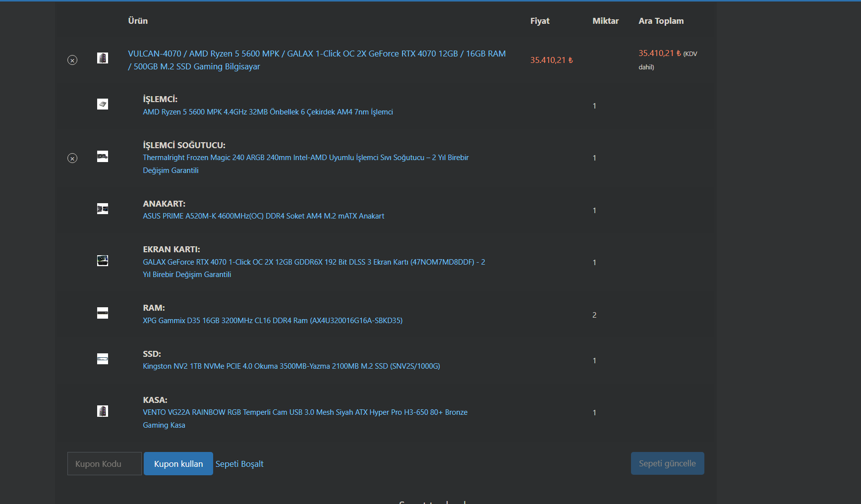Empty the cart via Sepeti Boşalt
Viewport: 861px width, 504px height.
point(239,464)
